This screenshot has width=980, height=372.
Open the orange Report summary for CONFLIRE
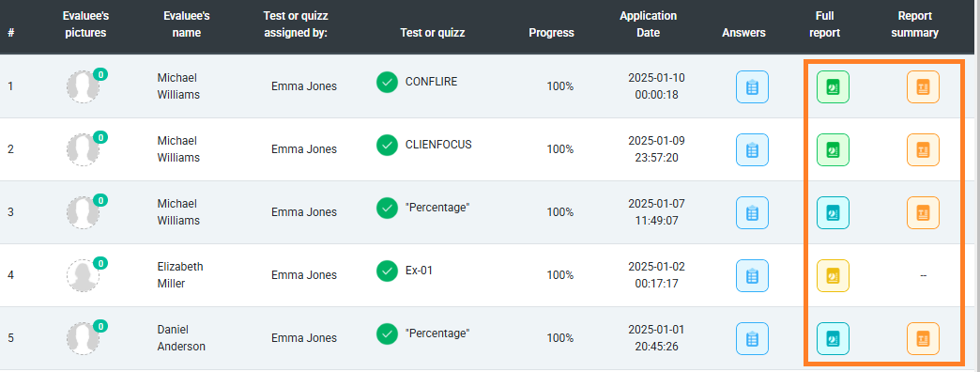[923, 87]
